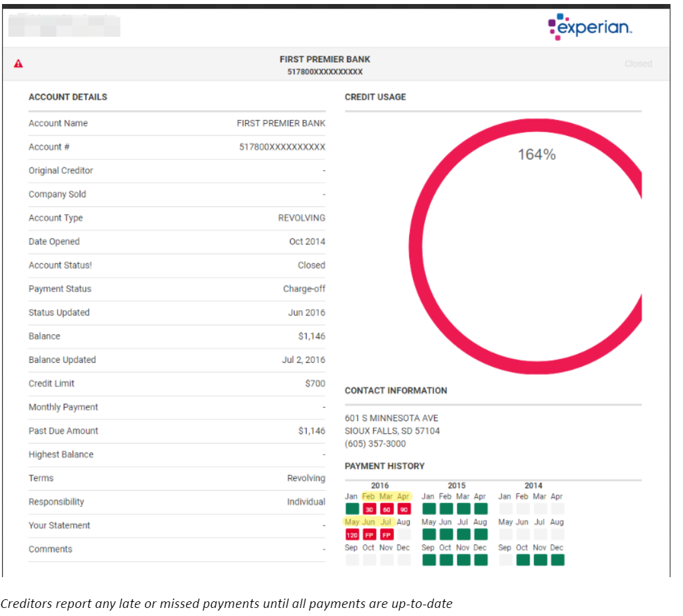Click the green square for Feb 2015

[x=447, y=509]
